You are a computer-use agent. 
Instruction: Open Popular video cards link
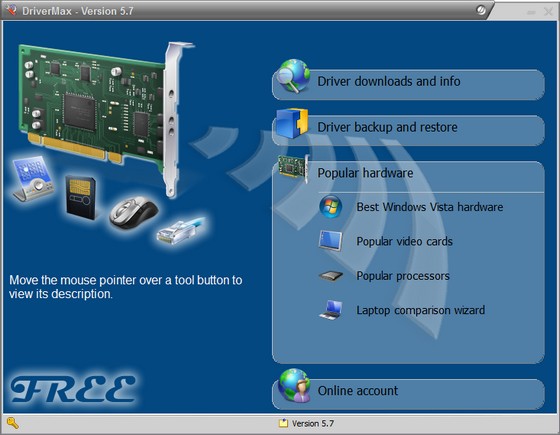pos(405,241)
